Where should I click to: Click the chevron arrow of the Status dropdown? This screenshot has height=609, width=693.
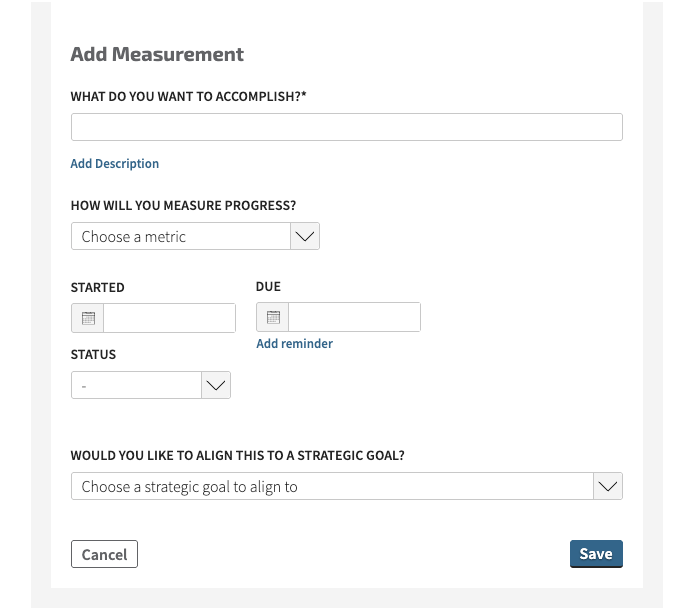[x=216, y=385]
